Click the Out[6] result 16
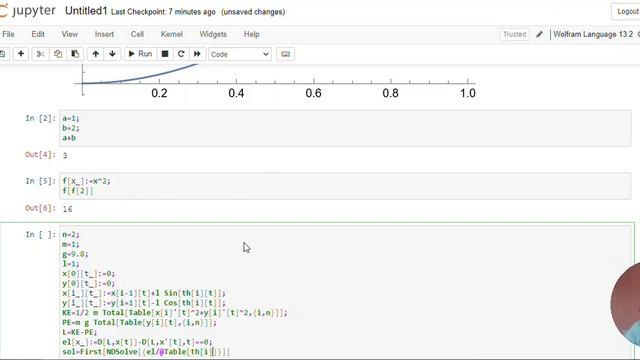640x360 pixels. pos(67,209)
